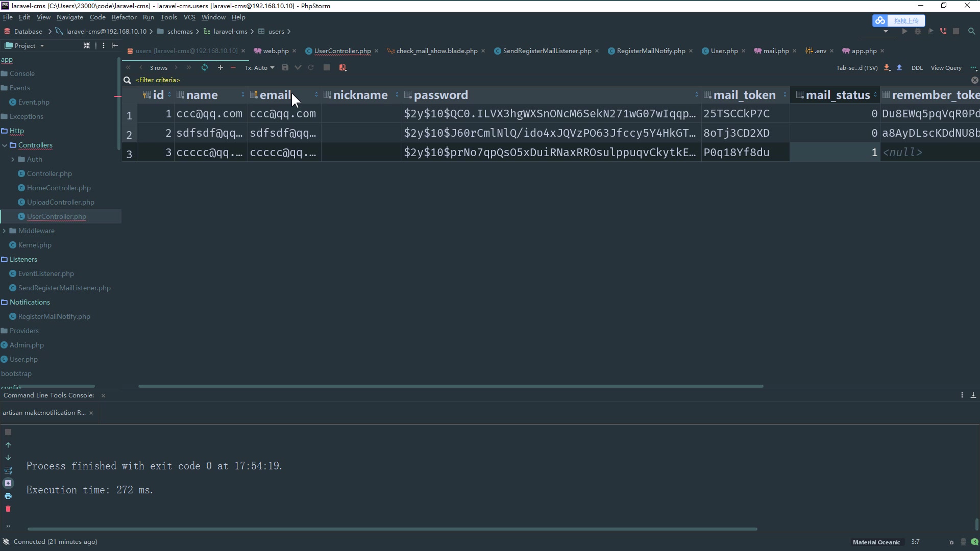980x551 pixels.
Task: Select the mail_status cell in row 3
Action: (835, 153)
